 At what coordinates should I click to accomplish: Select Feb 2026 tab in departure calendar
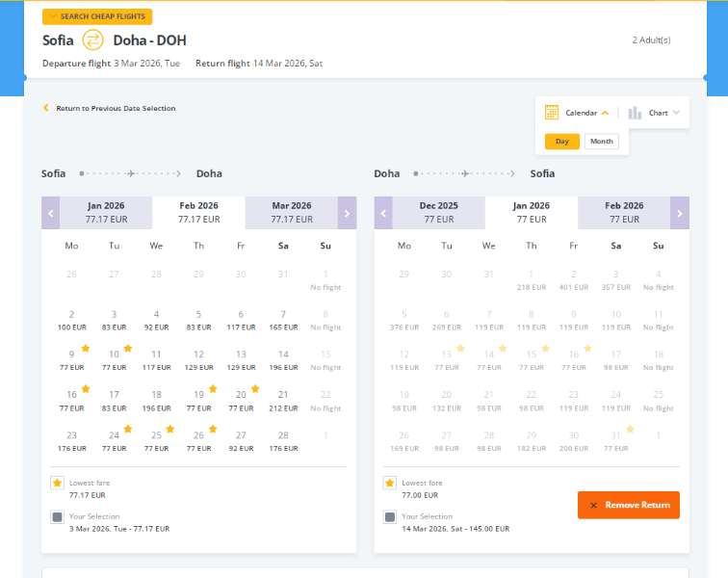(198, 213)
